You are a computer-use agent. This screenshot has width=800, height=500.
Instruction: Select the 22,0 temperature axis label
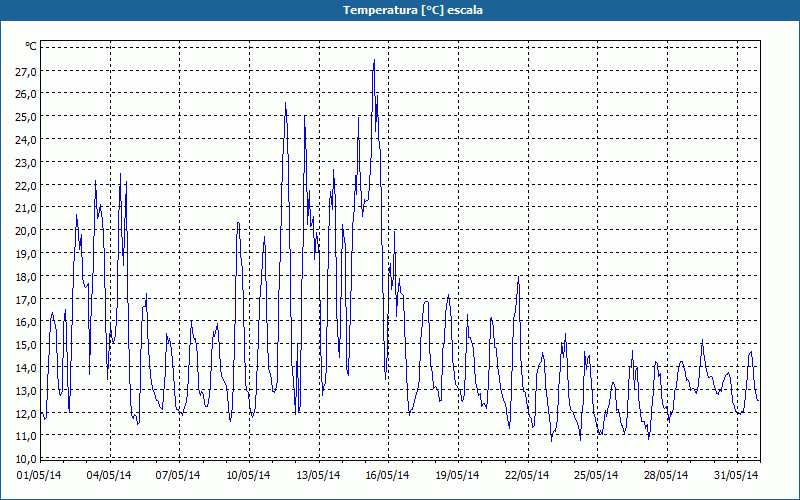click(25, 185)
